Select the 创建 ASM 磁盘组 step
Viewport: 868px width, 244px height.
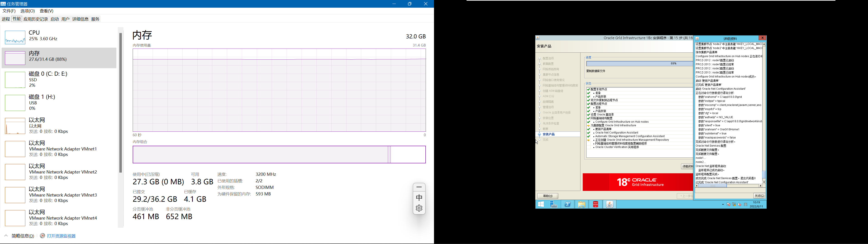[553, 91]
